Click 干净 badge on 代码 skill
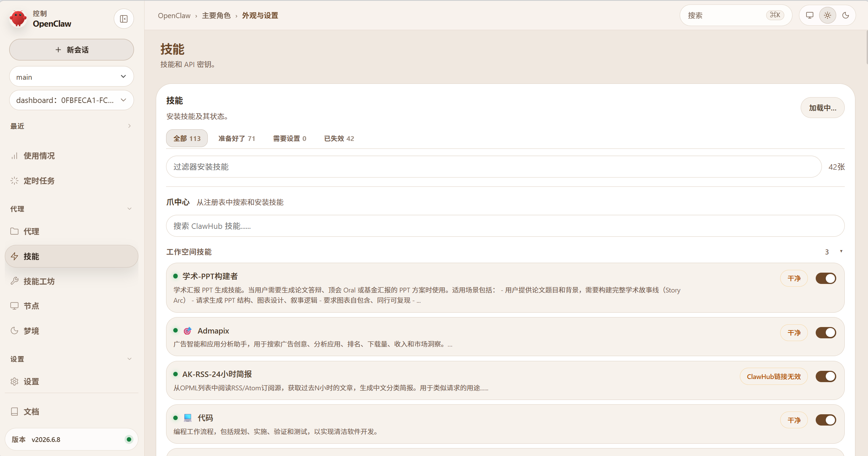Screen dimensions: 868x456 click(794, 420)
